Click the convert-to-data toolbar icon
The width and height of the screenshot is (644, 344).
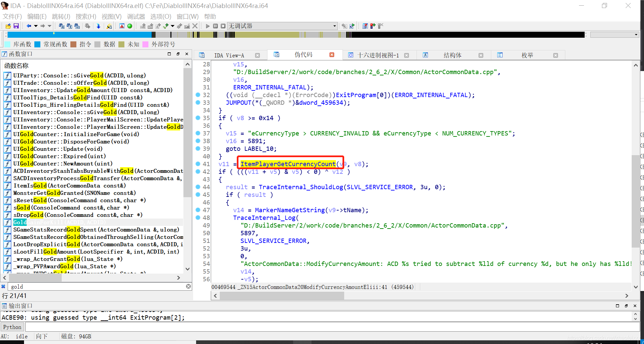(150, 26)
